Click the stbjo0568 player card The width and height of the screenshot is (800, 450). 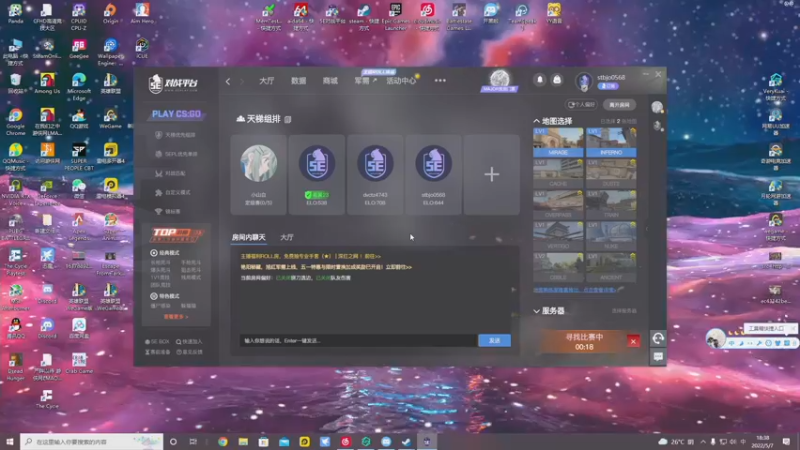coord(433,174)
